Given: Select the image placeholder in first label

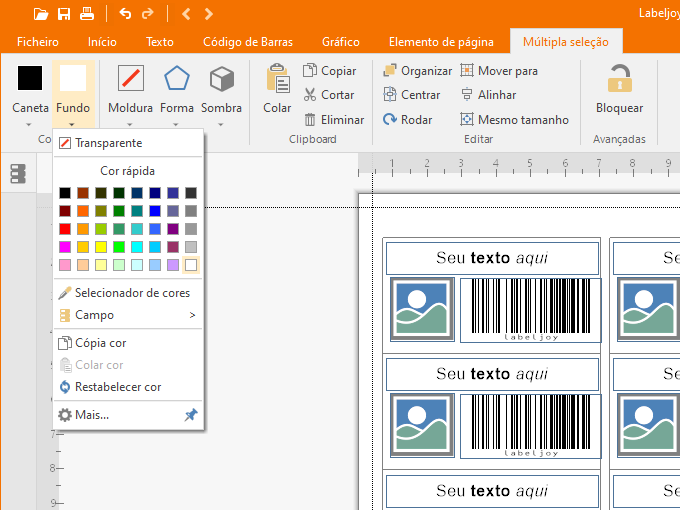Looking at the screenshot, I should point(422,309).
